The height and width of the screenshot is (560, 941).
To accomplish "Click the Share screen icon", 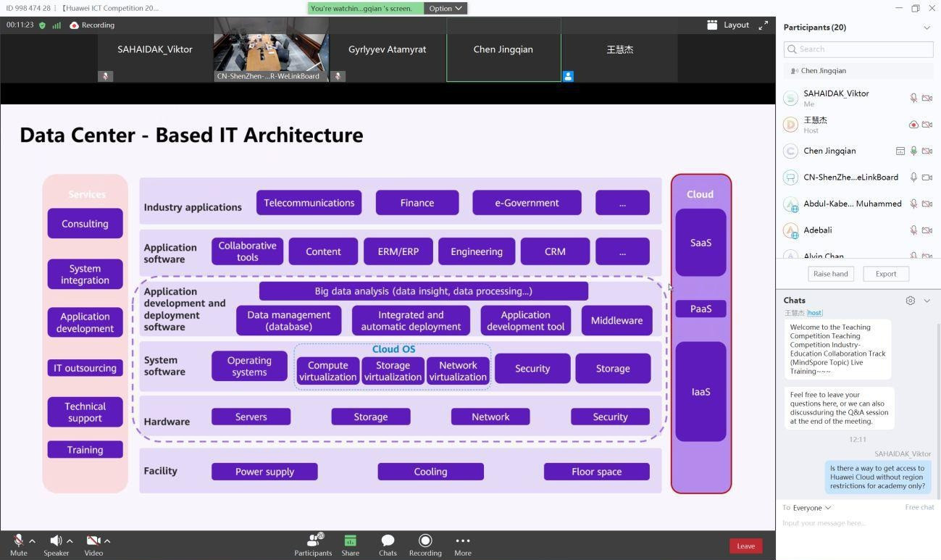I will [350, 541].
